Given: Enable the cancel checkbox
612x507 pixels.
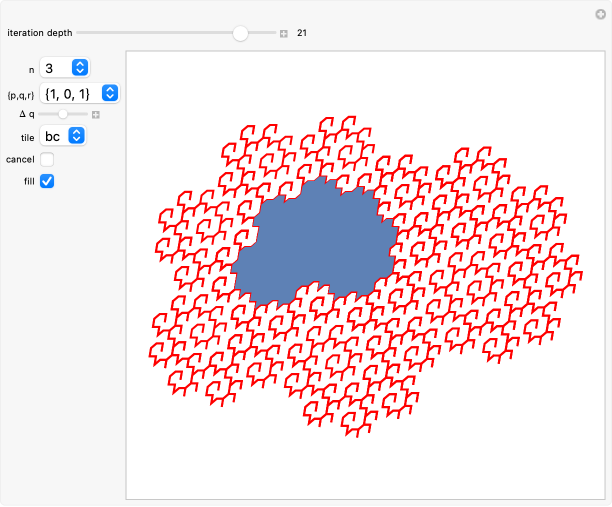Looking at the screenshot, I should click(47, 159).
